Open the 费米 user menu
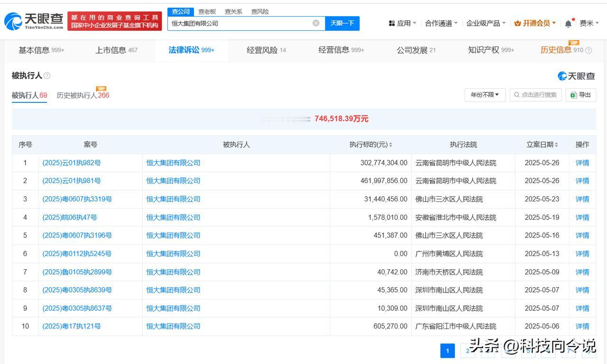 [x=589, y=23]
